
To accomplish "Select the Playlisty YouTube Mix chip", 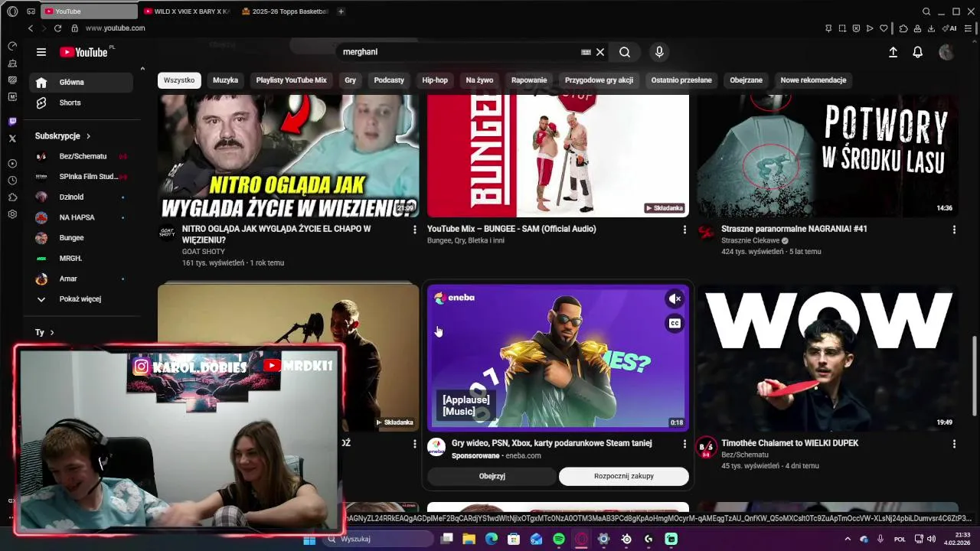I will coord(291,80).
